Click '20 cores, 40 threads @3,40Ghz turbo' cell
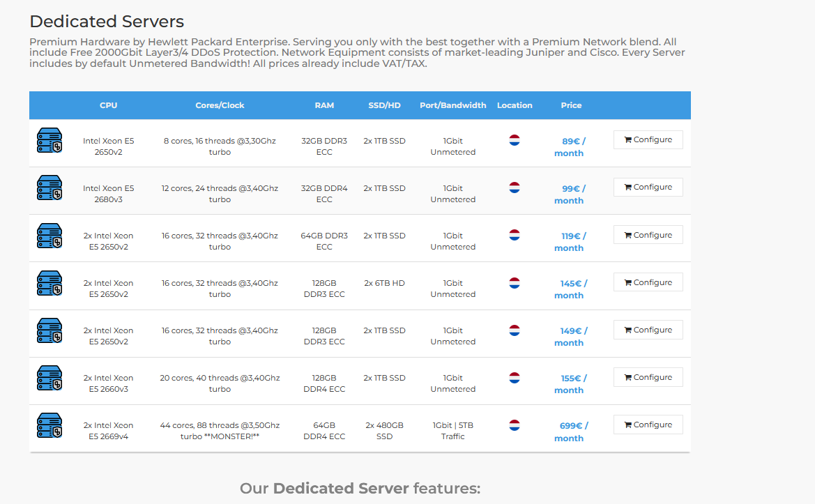815x504 pixels. [220, 383]
